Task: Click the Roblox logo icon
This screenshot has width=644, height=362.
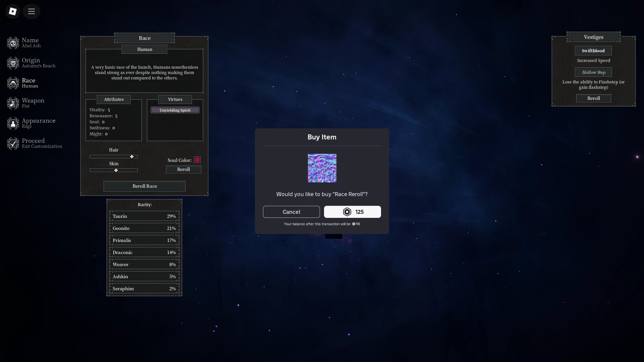Action: tap(13, 11)
